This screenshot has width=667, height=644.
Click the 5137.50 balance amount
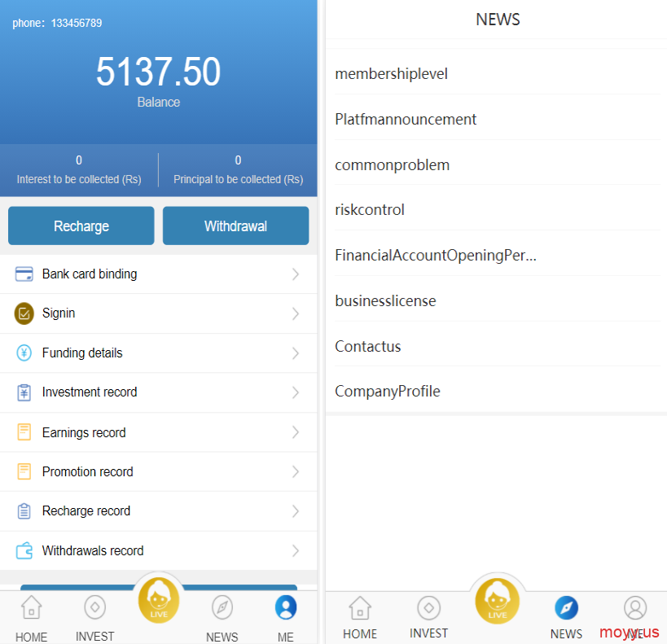coord(158,72)
